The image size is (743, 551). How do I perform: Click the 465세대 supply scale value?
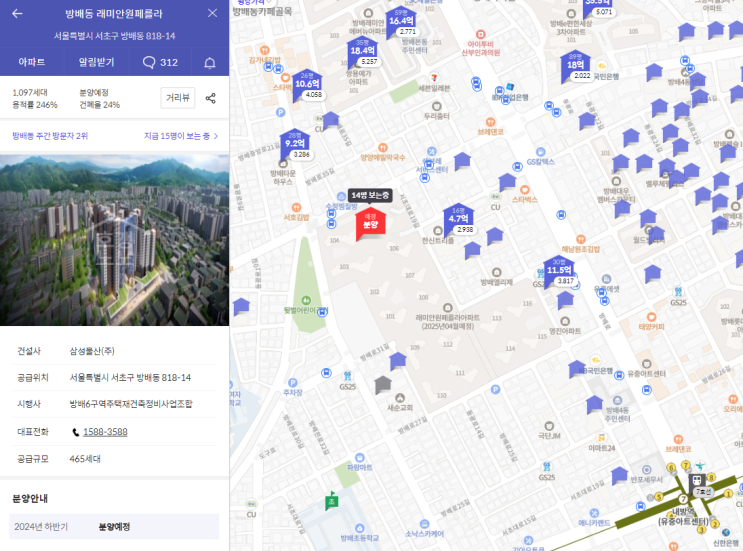point(85,459)
